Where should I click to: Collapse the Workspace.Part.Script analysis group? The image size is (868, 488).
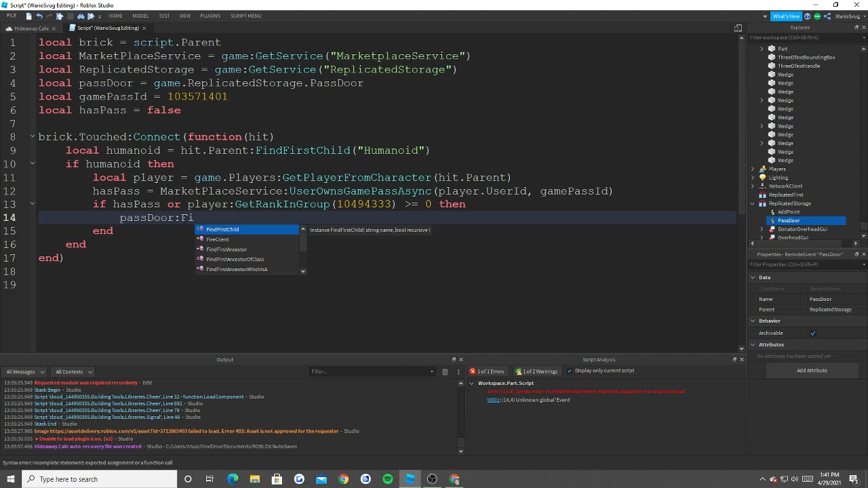coord(472,383)
